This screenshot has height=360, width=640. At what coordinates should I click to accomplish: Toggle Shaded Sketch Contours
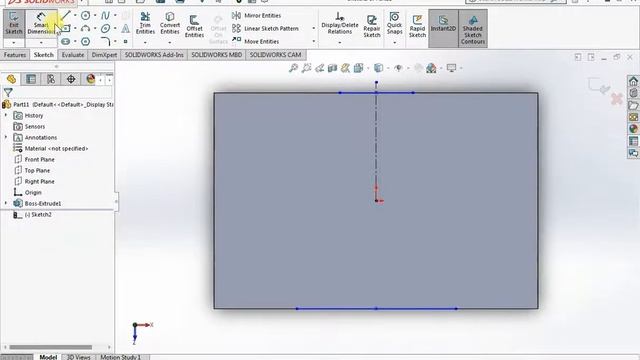click(473, 28)
